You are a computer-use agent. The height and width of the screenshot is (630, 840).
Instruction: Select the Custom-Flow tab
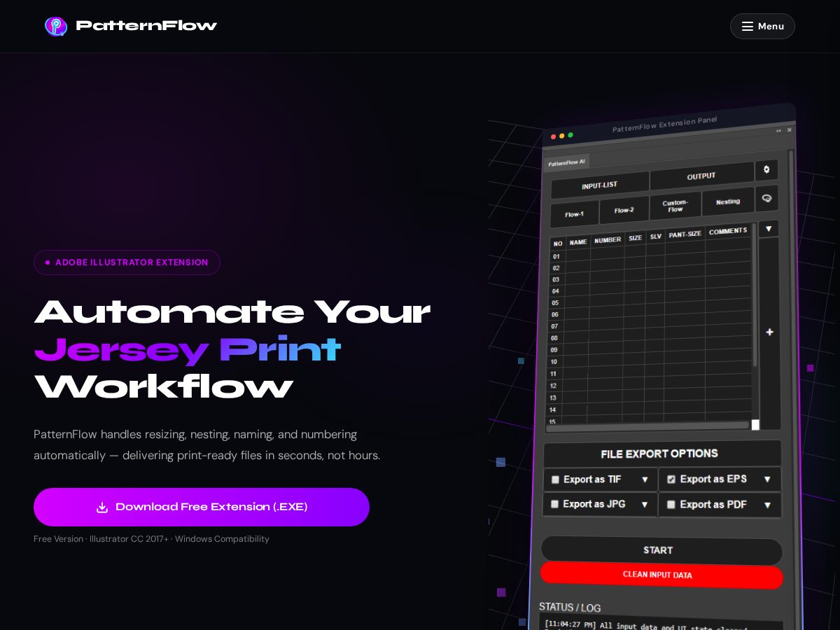pos(675,206)
